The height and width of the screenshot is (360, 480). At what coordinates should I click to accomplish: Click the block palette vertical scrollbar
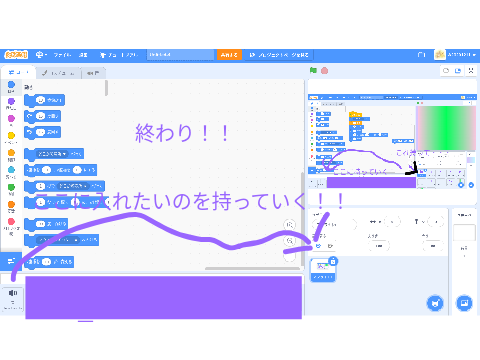[106, 88]
